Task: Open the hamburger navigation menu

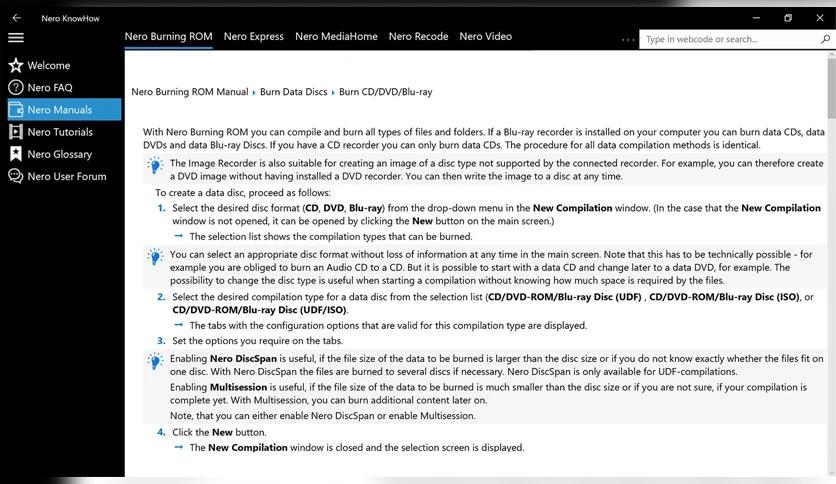Action: click(x=16, y=37)
